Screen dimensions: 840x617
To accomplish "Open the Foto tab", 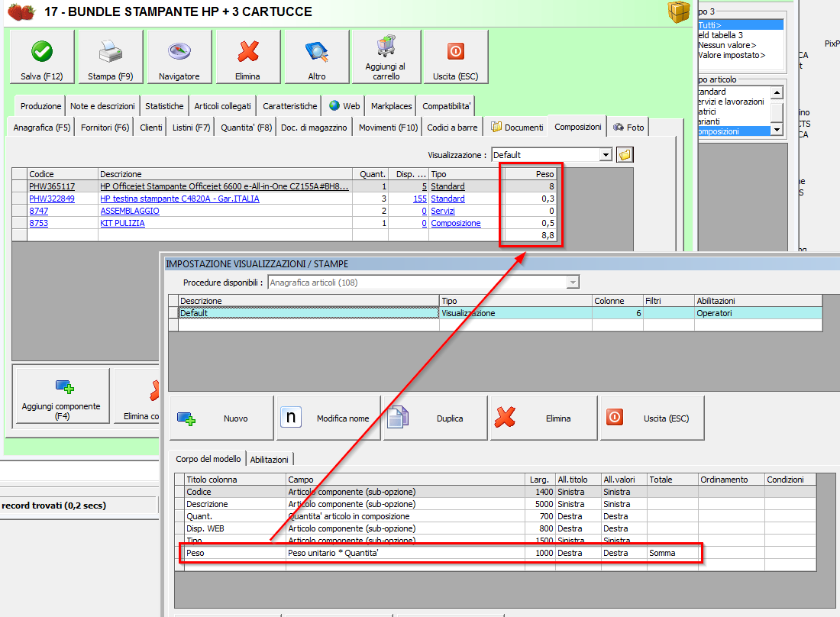I will pos(628,128).
